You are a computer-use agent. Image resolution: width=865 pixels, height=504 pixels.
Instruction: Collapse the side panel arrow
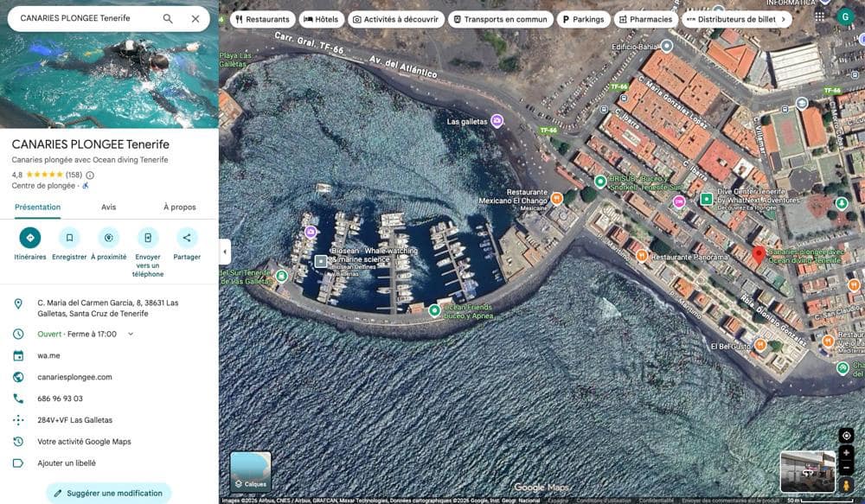tap(225, 252)
